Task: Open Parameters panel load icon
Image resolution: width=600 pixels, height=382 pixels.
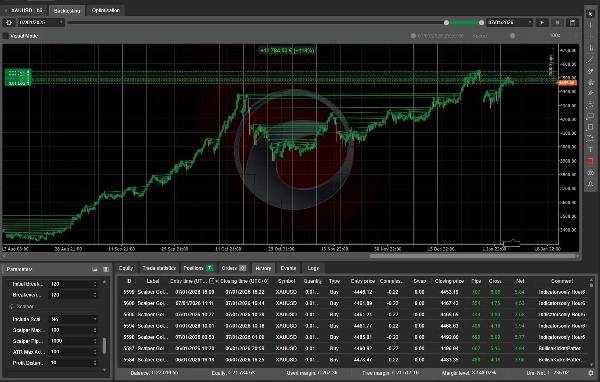Action: [95, 269]
